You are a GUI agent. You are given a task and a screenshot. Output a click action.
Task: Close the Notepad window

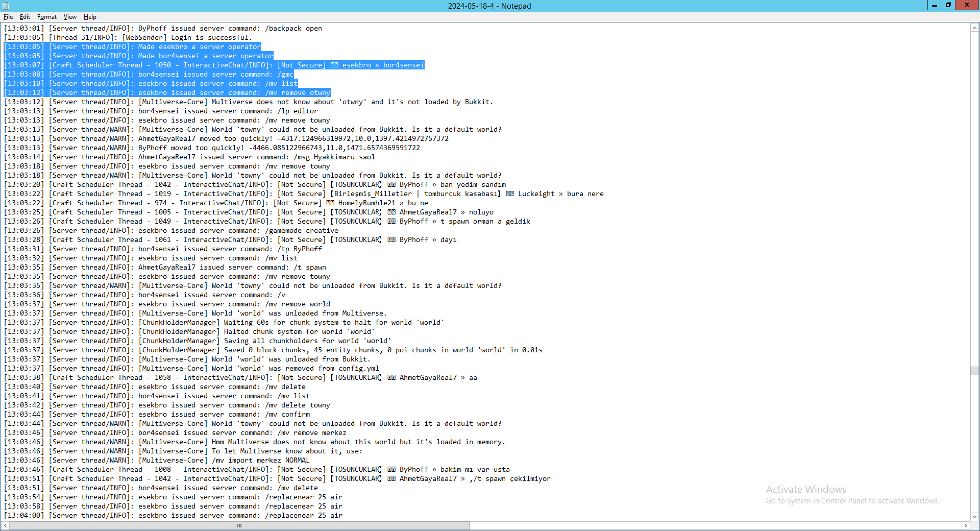pyautogui.click(x=967, y=5)
